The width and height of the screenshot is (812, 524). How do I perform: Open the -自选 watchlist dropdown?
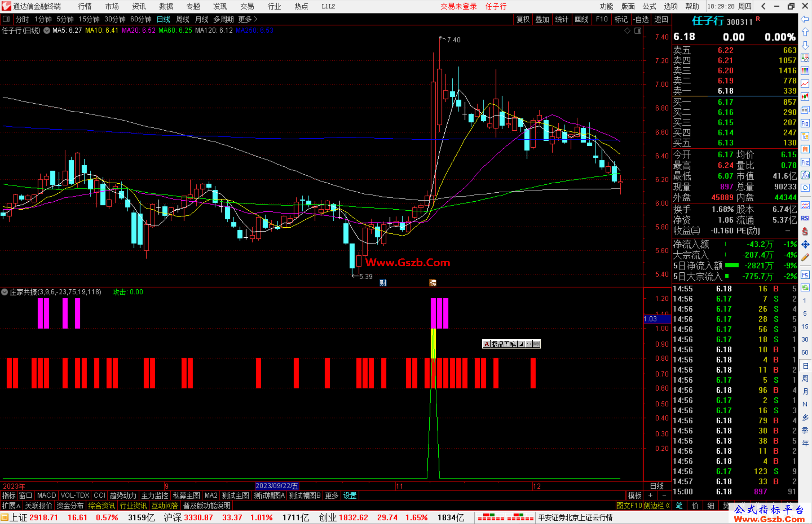[641, 19]
